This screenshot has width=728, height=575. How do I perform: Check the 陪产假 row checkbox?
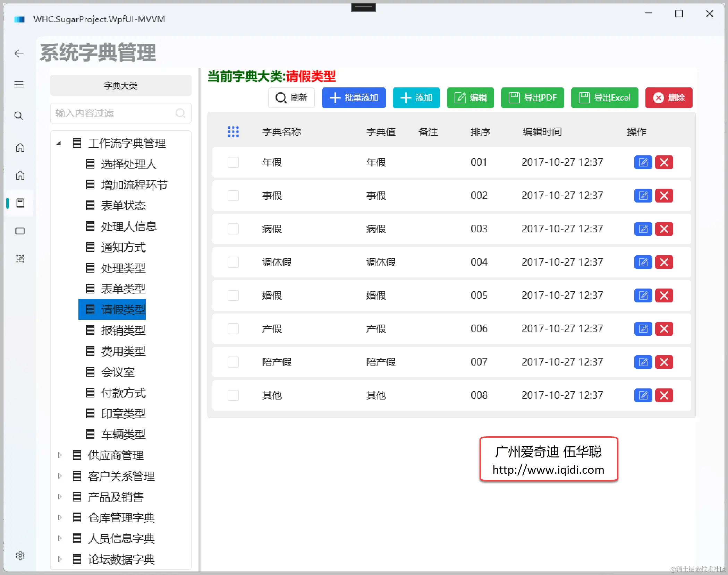[x=233, y=362]
